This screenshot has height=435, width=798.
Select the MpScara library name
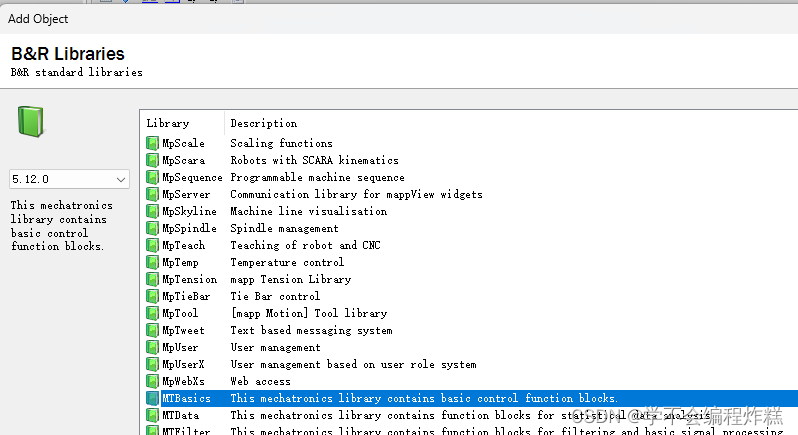(x=183, y=160)
